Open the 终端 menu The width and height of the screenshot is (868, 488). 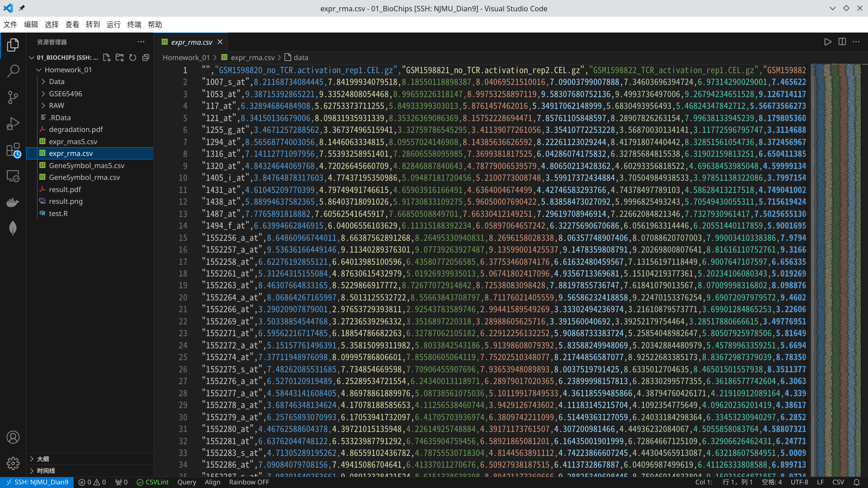click(134, 24)
